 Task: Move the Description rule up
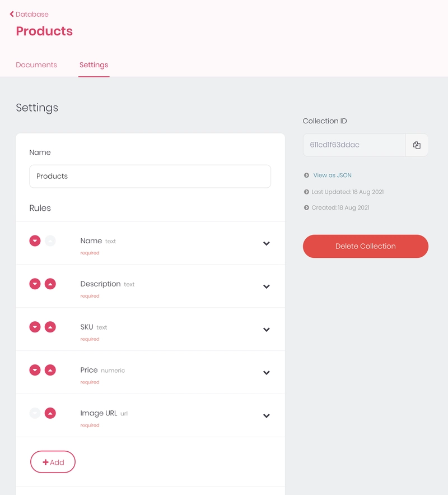(x=50, y=284)
